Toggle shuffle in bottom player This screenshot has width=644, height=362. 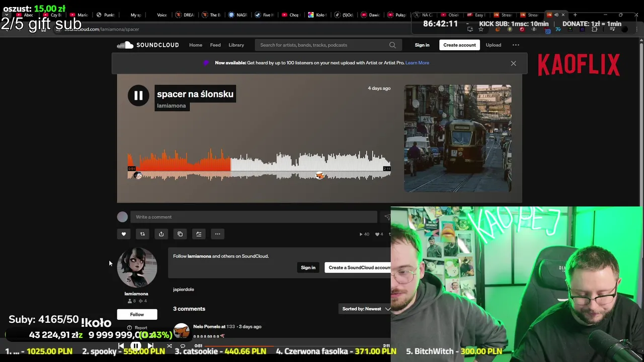click(x=169, y=346)
